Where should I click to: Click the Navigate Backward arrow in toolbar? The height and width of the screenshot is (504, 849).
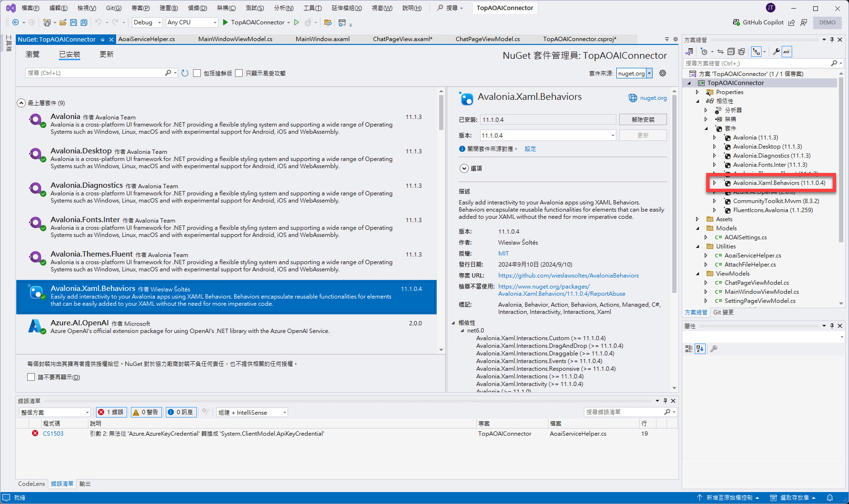15,22
